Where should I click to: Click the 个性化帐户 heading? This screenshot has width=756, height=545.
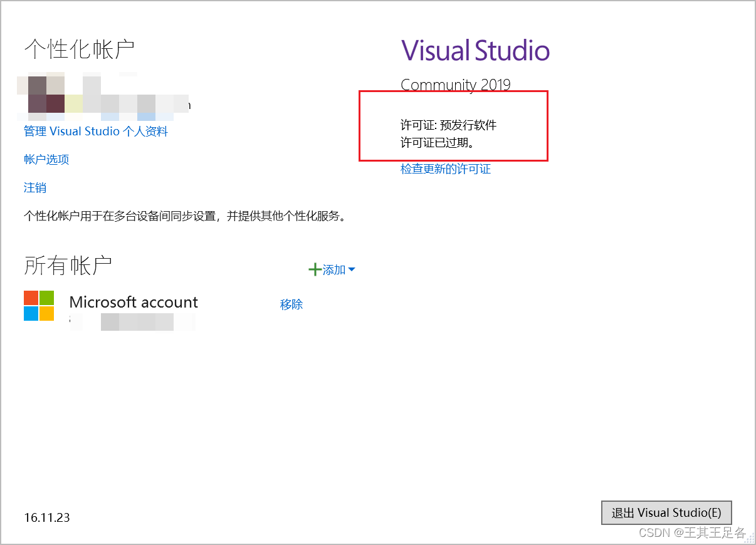(x=80, y=48)
